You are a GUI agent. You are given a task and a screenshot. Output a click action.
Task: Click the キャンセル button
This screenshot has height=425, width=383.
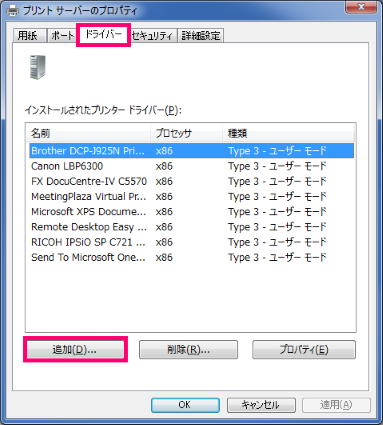point(261,405)
